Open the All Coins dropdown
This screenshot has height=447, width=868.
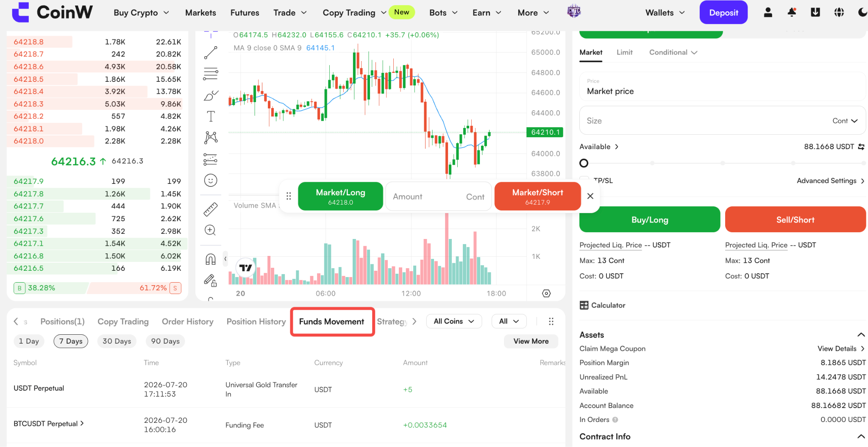[454, 321]
